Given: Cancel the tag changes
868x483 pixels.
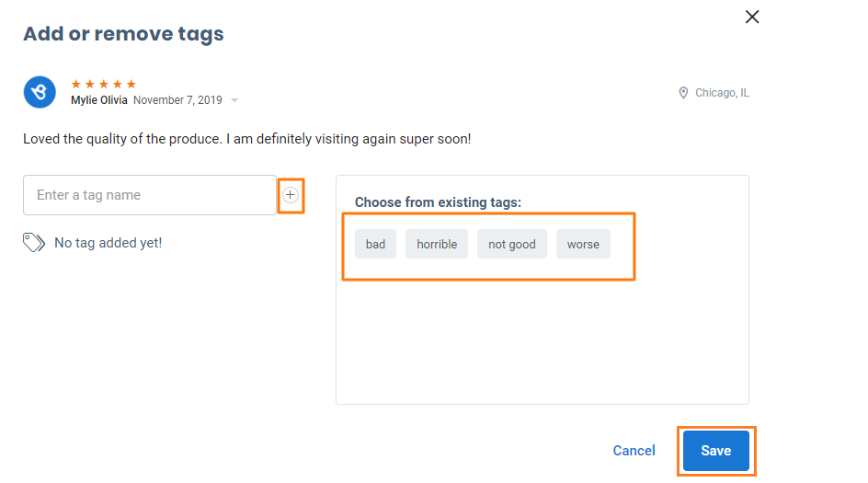Looking at the screenshot, I should [x=634, y=451].
